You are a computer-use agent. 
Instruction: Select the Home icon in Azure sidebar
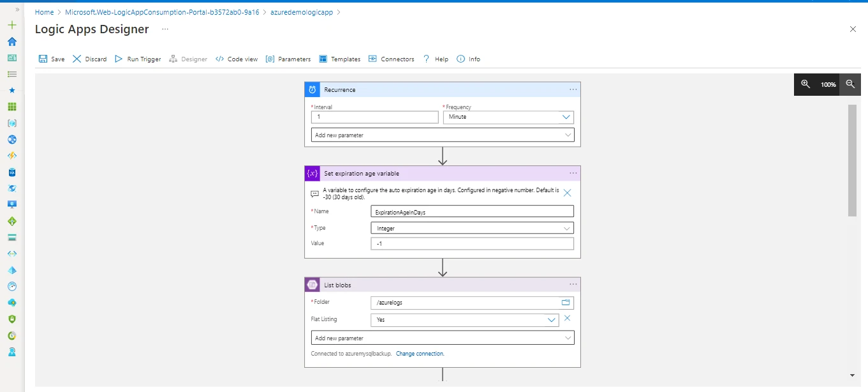coord(10,41)
